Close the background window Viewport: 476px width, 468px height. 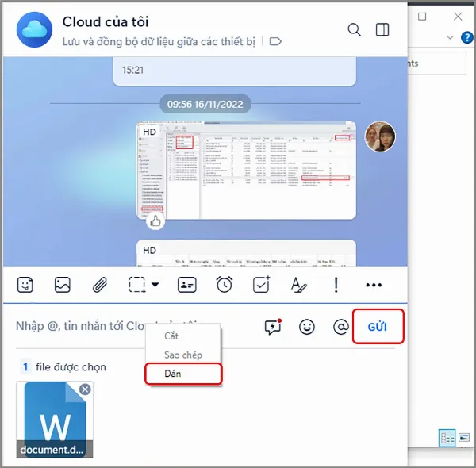coord(458,17)
